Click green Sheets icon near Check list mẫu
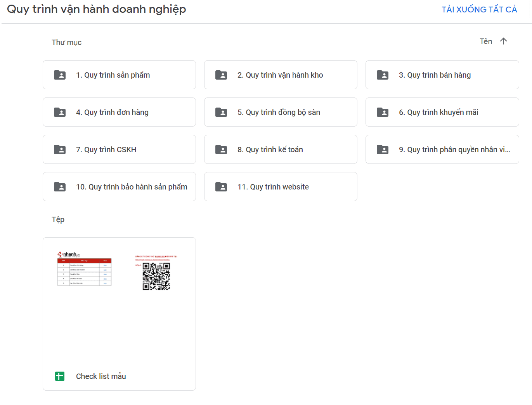 [60, 376]
